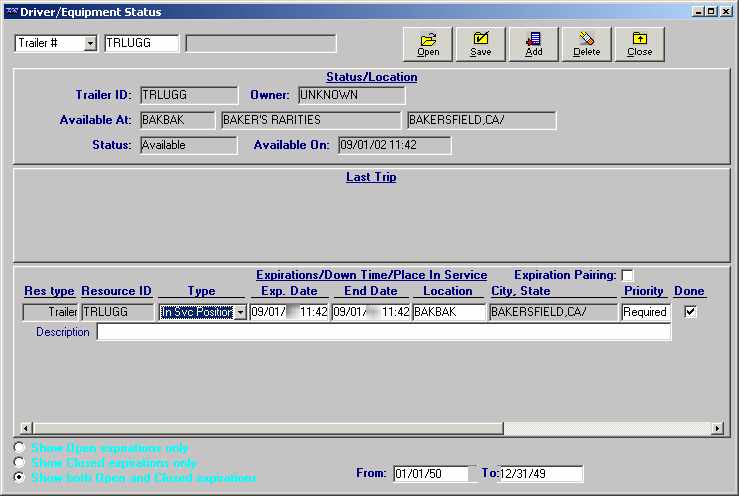Click the horizontal scrollbar right arrow

coord(717,428)
